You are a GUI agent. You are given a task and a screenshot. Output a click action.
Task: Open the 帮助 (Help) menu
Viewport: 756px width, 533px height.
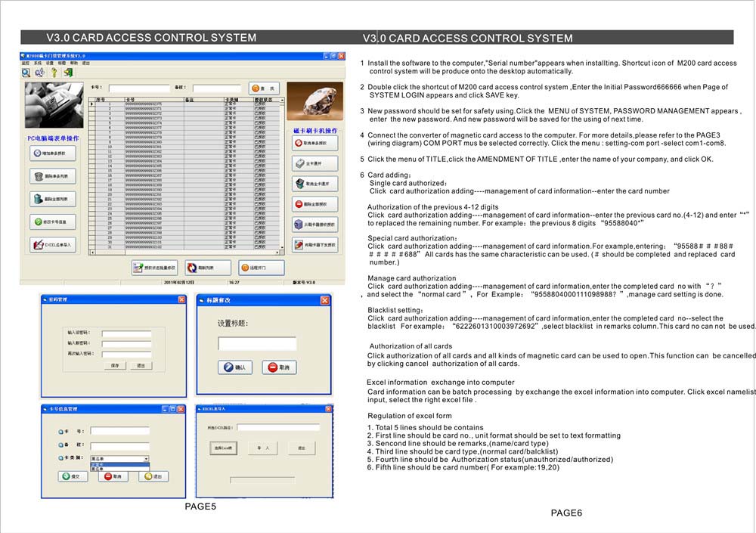[74, 64]
